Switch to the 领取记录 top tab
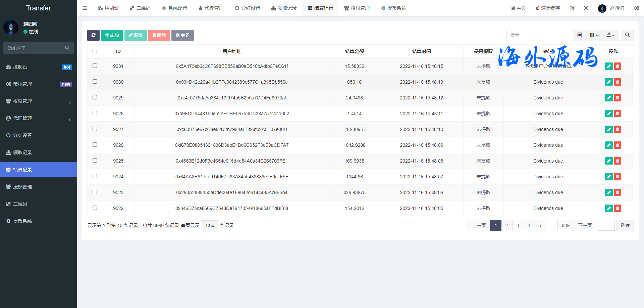This screenshot has height=308, width=644. click(x=284, y=8)
